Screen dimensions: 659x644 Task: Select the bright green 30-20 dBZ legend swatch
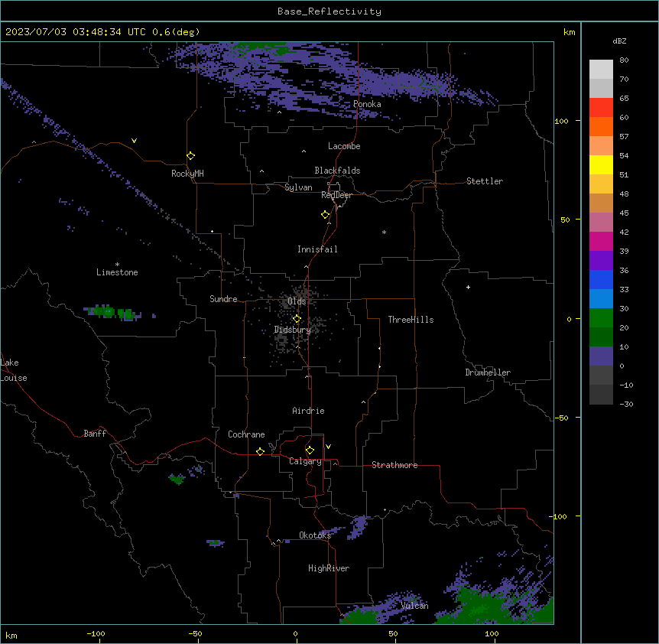(601, 318)
